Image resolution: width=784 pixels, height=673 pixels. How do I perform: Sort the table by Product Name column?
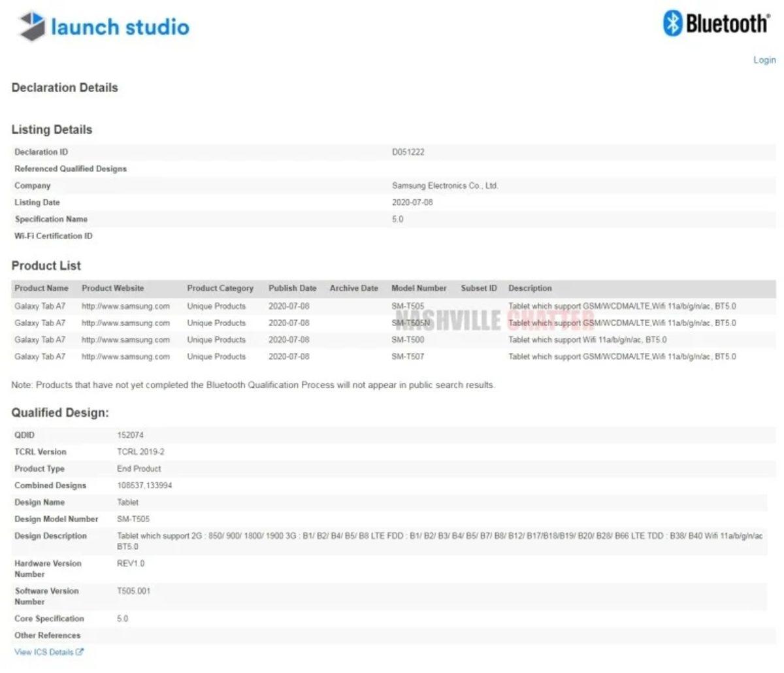point(42,288)
